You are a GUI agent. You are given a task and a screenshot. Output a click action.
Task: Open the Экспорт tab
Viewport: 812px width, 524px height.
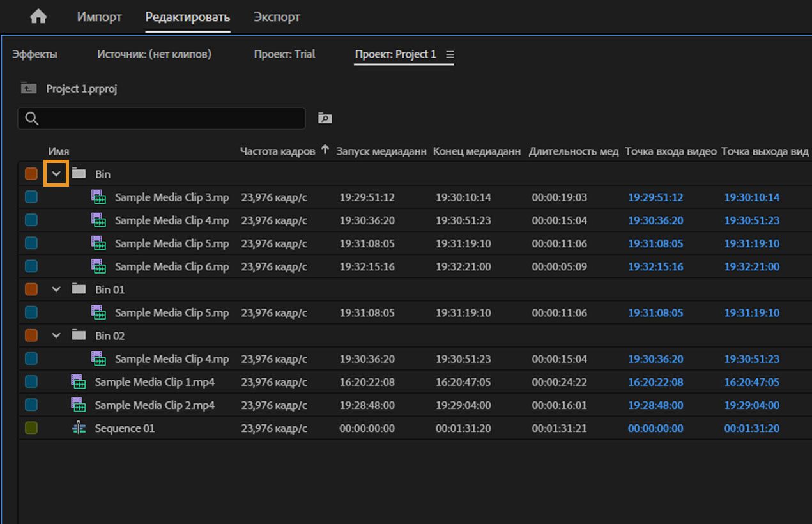[277, 17]
